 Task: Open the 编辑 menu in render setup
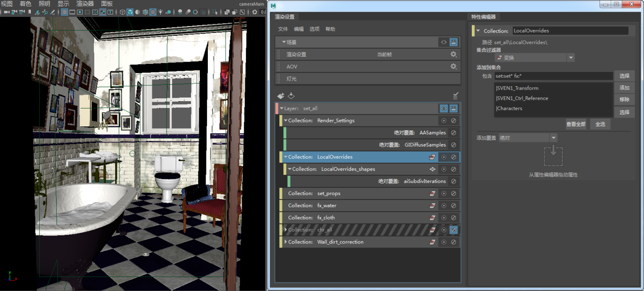click(x=299, y=29)
